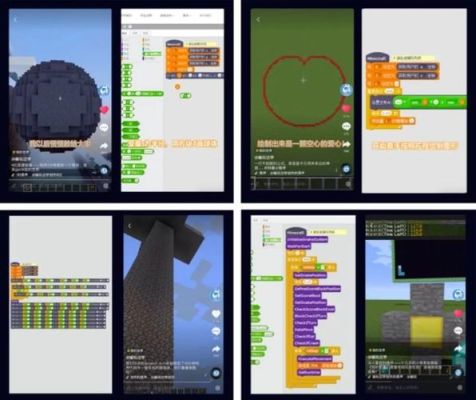Go back from the heart-outline video
The width and height of the screenshot is (476, 400).
click(258, 20)
